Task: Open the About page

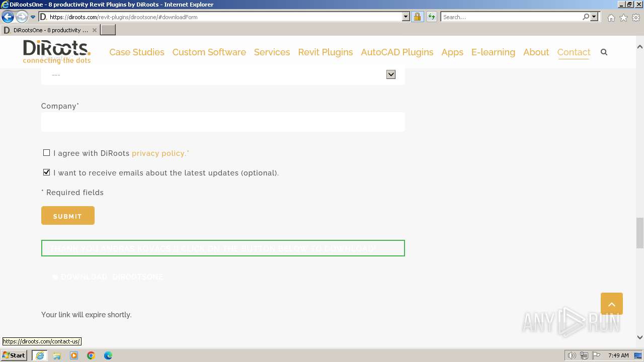Action: (x=536, y=52)
